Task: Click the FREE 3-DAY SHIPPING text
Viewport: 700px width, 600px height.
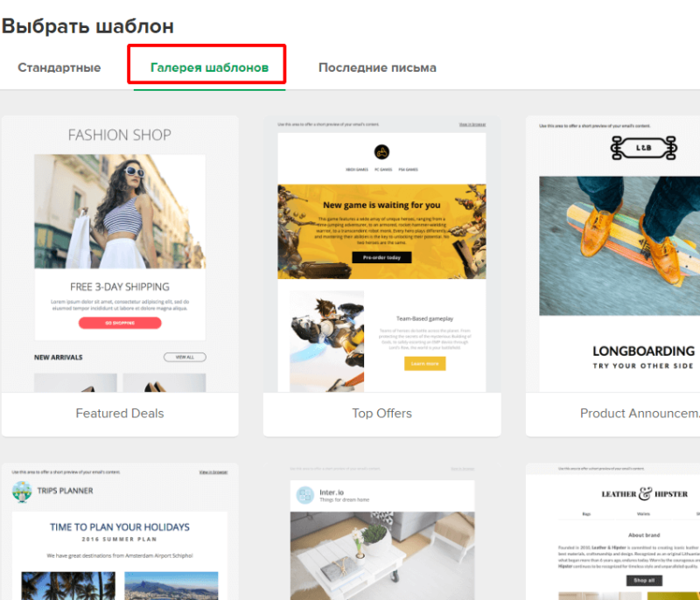Action: pyautogui.click(x=120, y=287)
